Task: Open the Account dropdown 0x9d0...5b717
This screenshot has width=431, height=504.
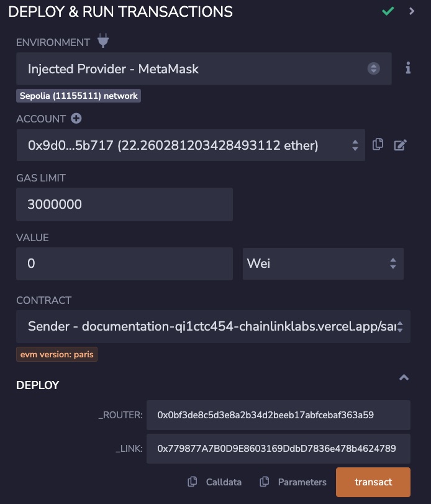Action: (191, 145)
